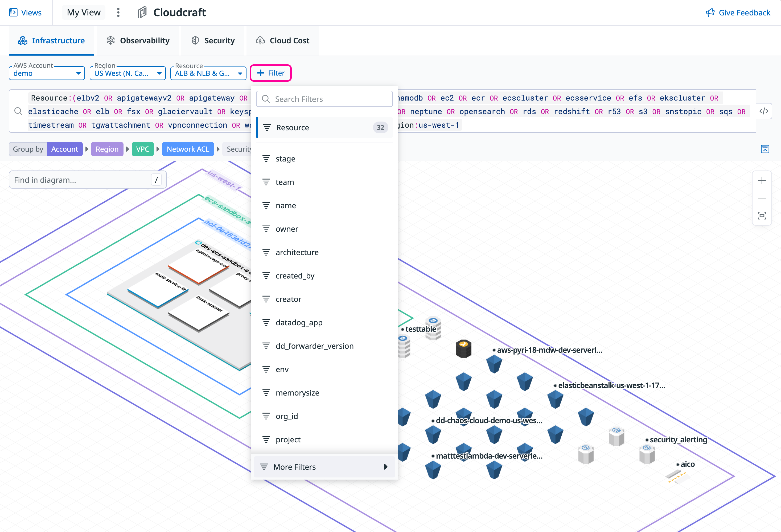This screenshot has width=781, height=532.
Task: Toggle the query code view icon
Action: point(764,111)
